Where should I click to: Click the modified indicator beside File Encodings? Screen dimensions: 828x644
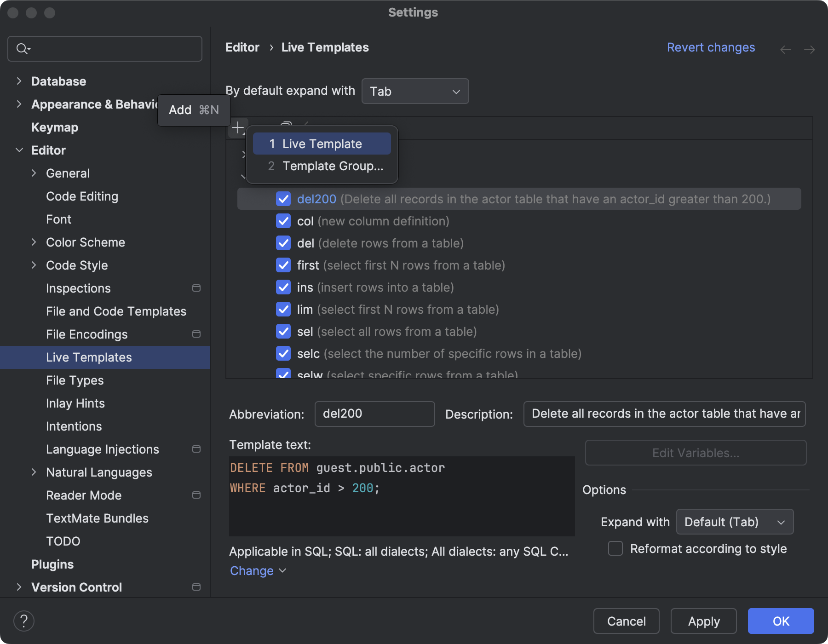pyautogui.click(x=196, y=334)
